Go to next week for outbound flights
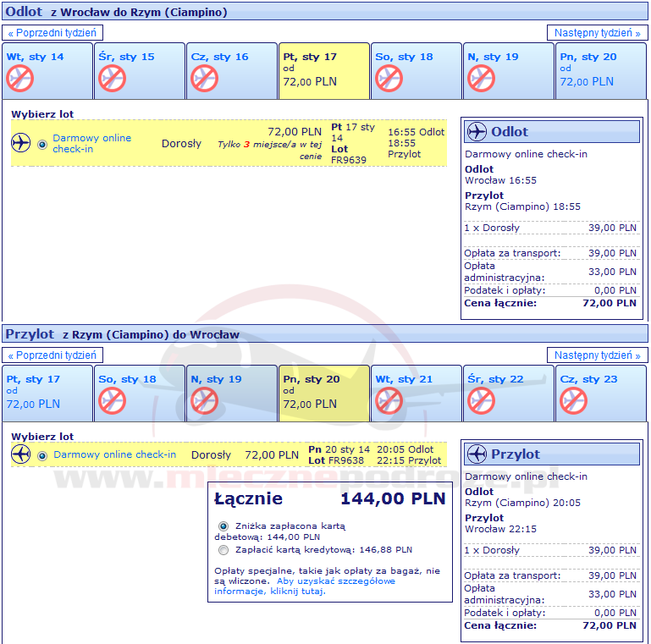The image size is (651, 644). (x=597, y=33)
